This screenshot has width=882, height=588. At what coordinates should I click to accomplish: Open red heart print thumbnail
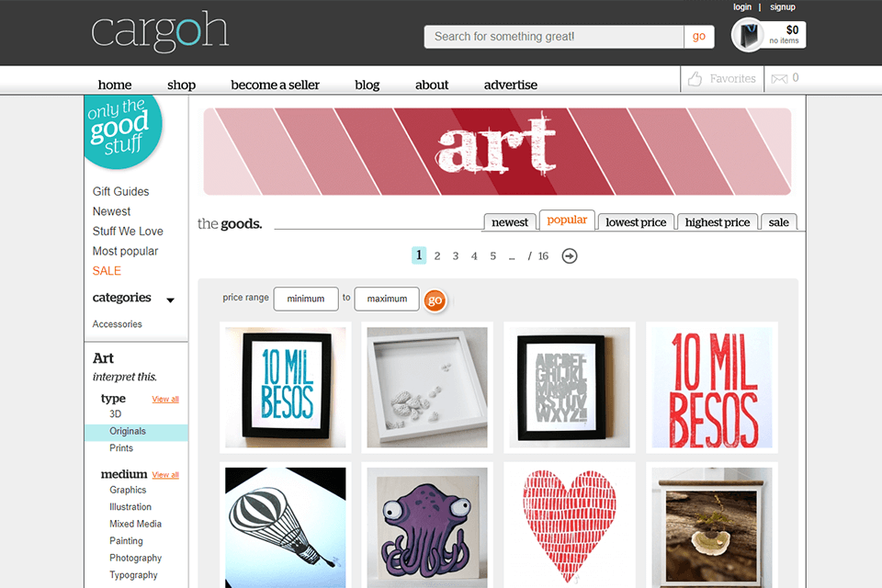[570, 526]
